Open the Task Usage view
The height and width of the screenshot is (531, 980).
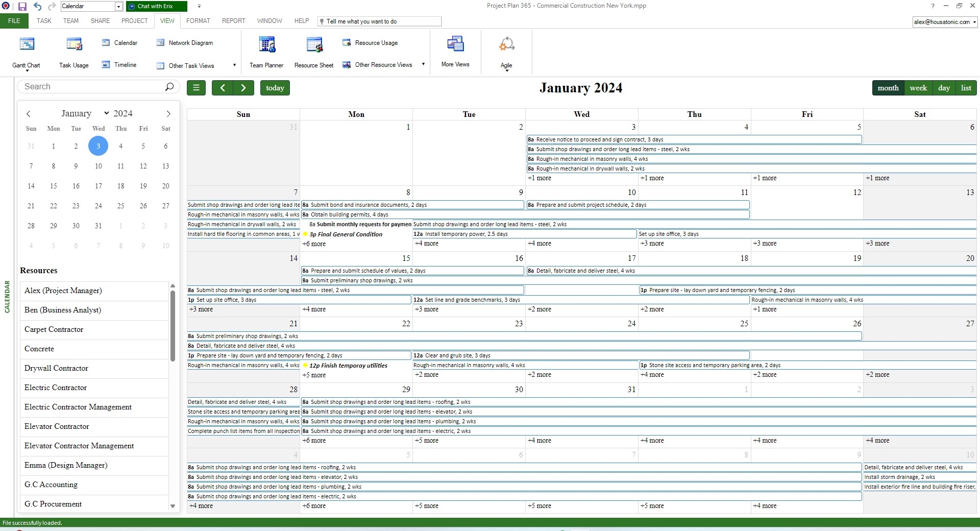pyautogui.click(x=73, y=51)
